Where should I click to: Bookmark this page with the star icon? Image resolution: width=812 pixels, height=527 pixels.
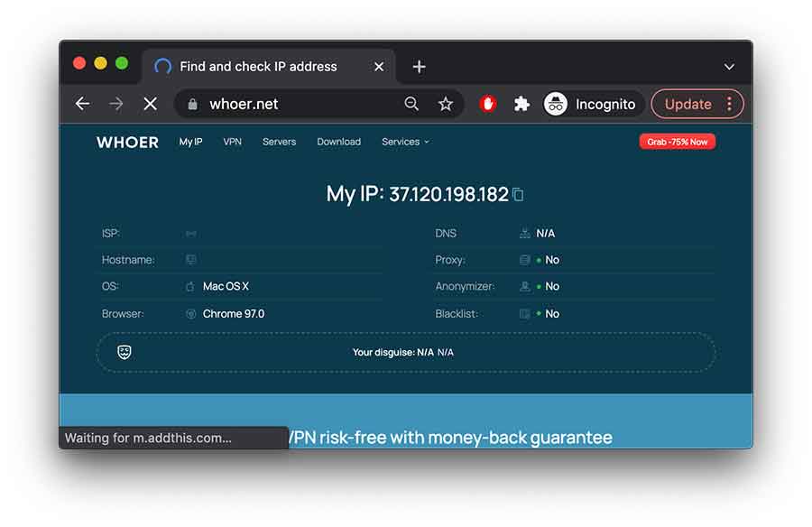[446, 104]
